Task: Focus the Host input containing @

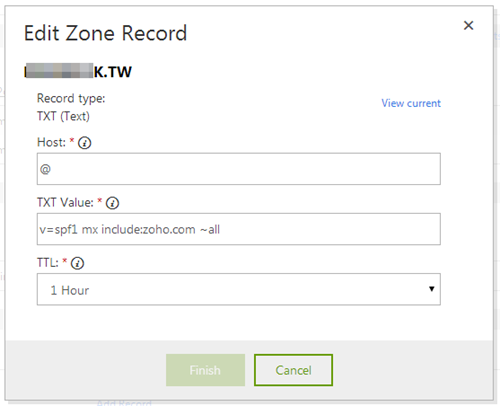Action: click(239, 169)
